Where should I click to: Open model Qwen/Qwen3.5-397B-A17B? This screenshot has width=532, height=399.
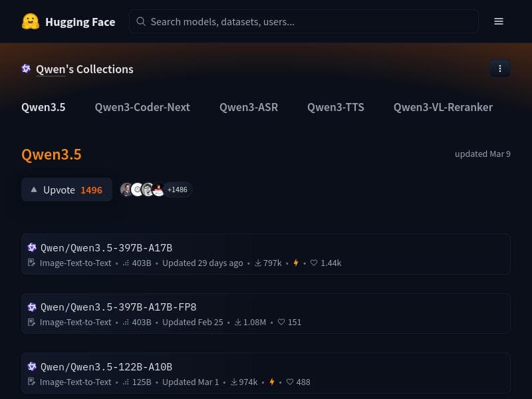106,247
